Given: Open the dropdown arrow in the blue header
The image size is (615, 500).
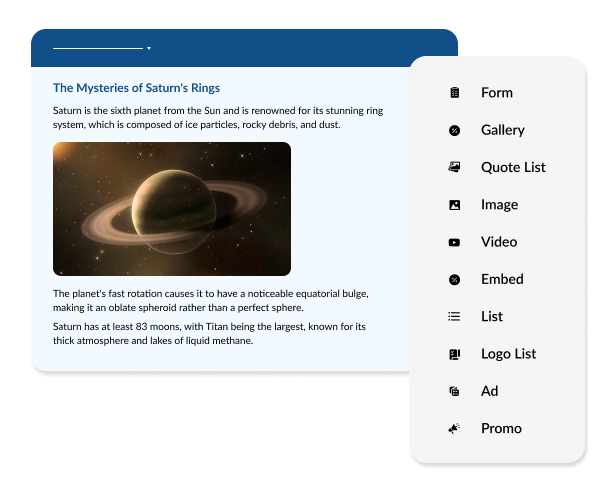Looking at the screenshot, I should point(149,48).
